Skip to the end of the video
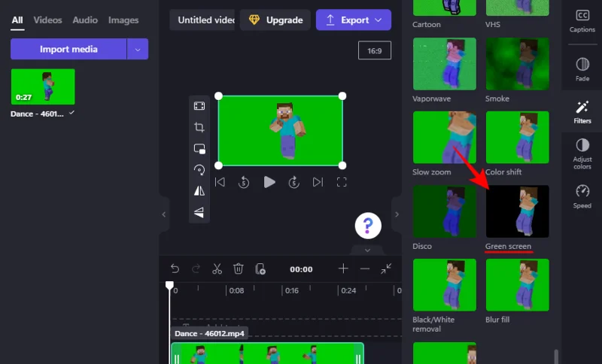The image size is (602, 364). point(318,182)
